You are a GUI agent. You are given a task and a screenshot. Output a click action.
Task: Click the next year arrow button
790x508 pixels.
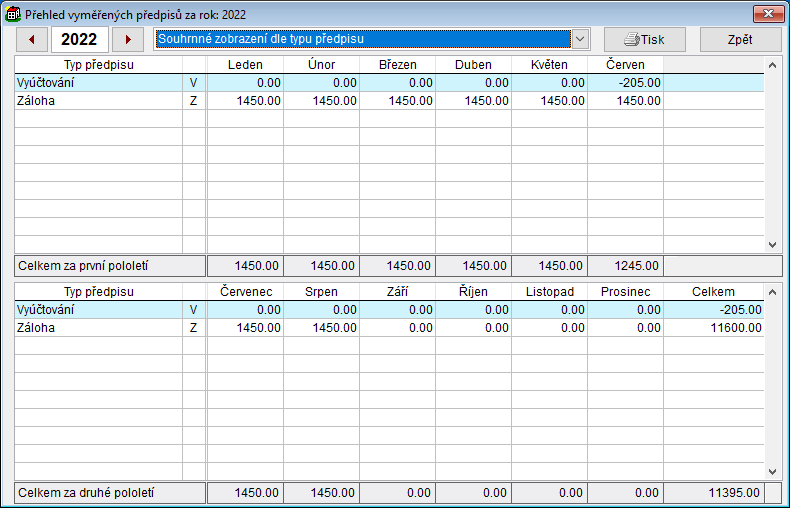127,39
